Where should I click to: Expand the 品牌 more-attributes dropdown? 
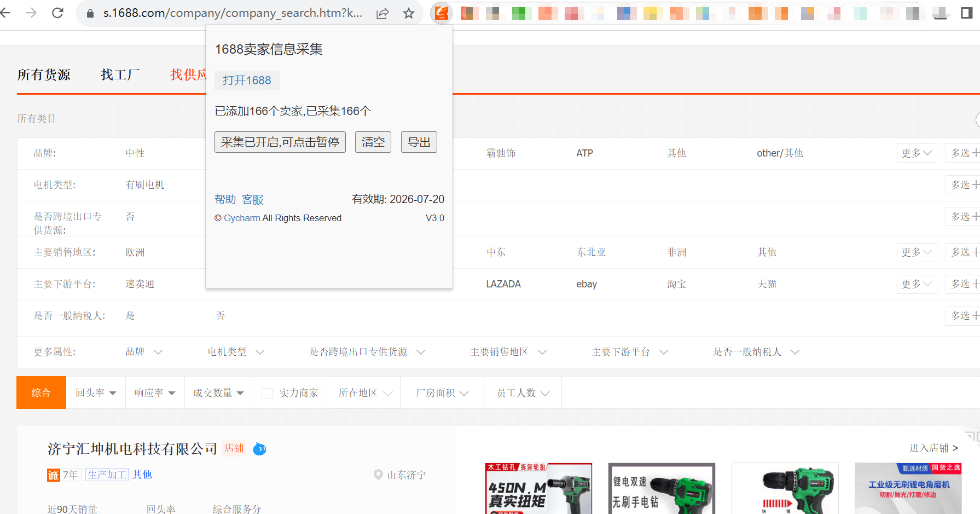pos(144,352)
